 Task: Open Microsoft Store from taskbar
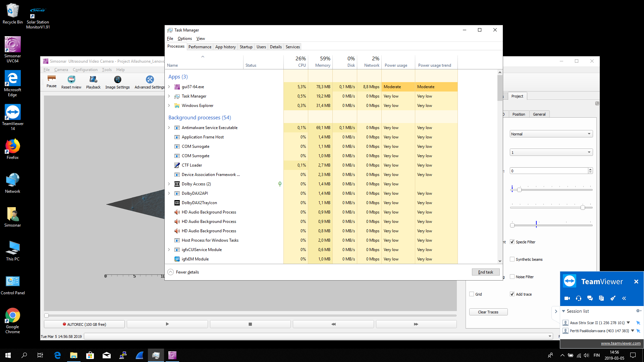[90, 355]
